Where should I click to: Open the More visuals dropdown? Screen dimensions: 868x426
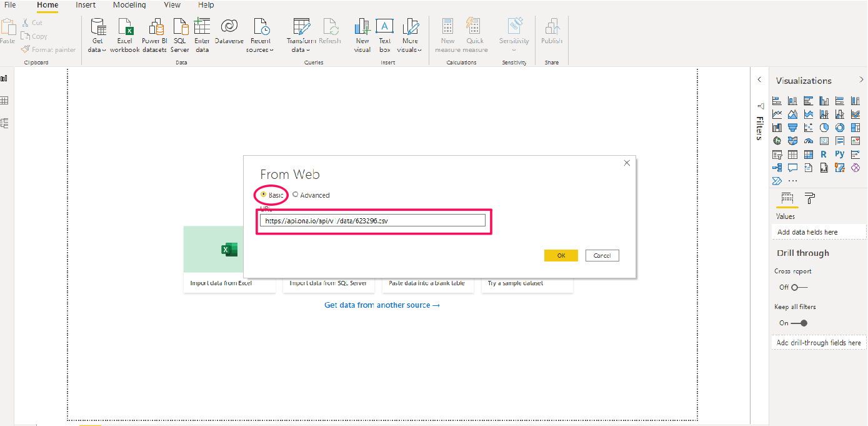click(410, 36)
